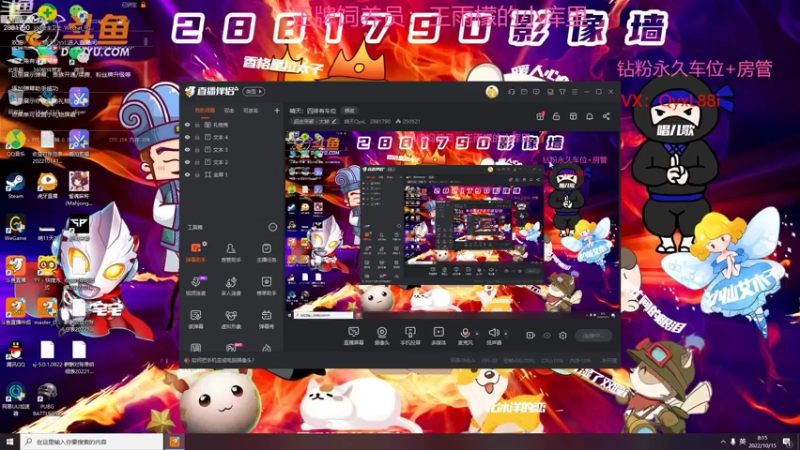Click the share icon in the room toolbar

pyautogui.click(x=606, y=116)
